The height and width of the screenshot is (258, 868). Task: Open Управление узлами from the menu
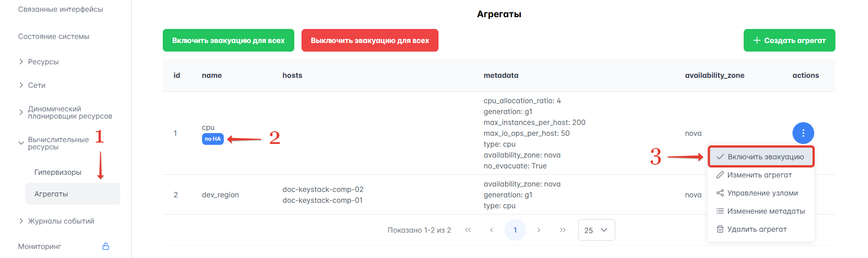point(762,193)
